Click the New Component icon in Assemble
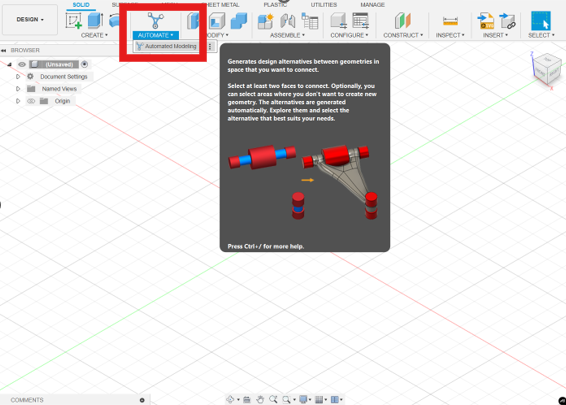The width and height of the screenshot is (566, 405). click(x=266, y=21)
